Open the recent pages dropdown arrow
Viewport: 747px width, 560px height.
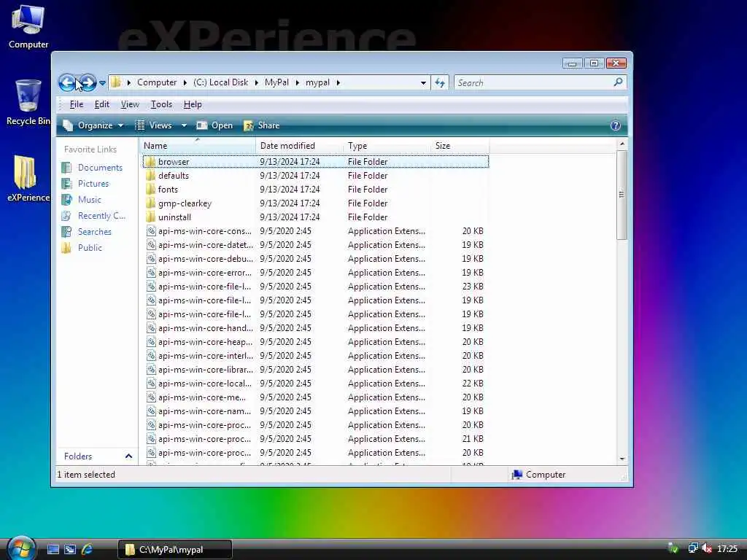tap(102, 83)
